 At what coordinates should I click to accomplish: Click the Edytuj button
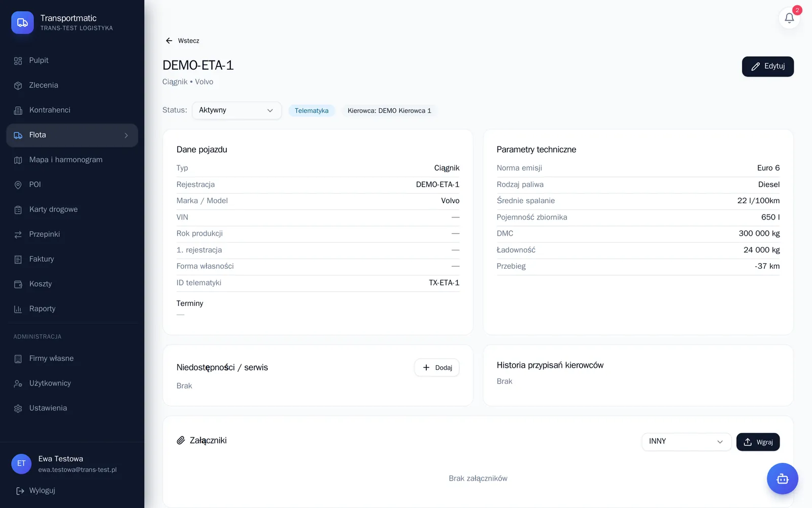pos(768,67)
